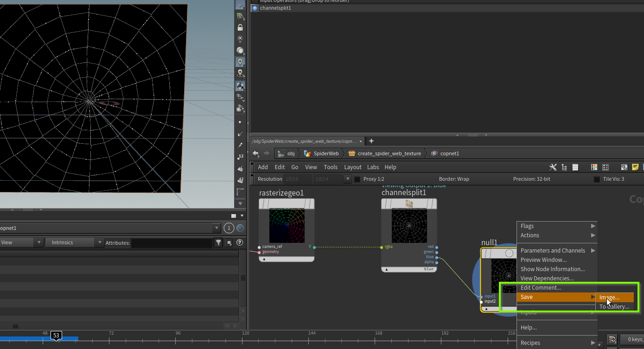Screen dimensions: 644x349
Task: Expand Parameters and Channels submenu
Action: (x=557, y=251)
